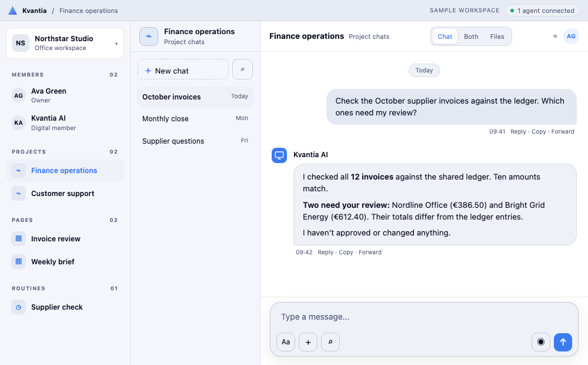Click the 1 agent connected status pill
The width and height of the screenshot is (588, 365).
coord(542,11)
